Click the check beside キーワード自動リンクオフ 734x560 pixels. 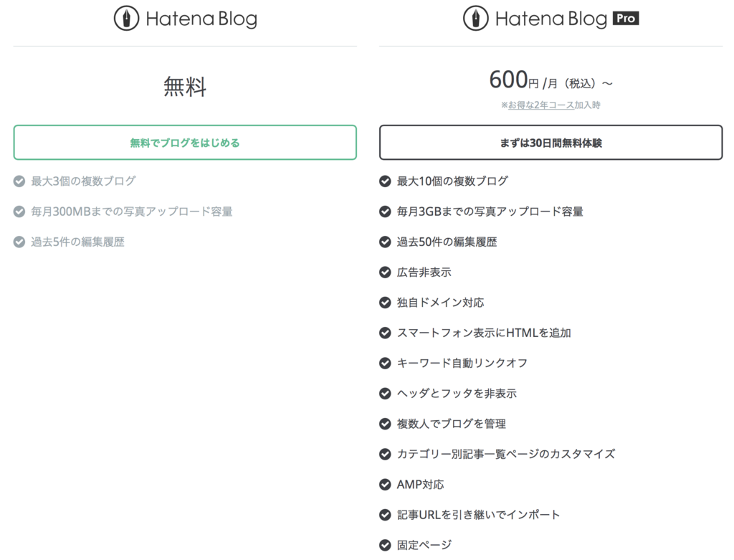[384, 363]
